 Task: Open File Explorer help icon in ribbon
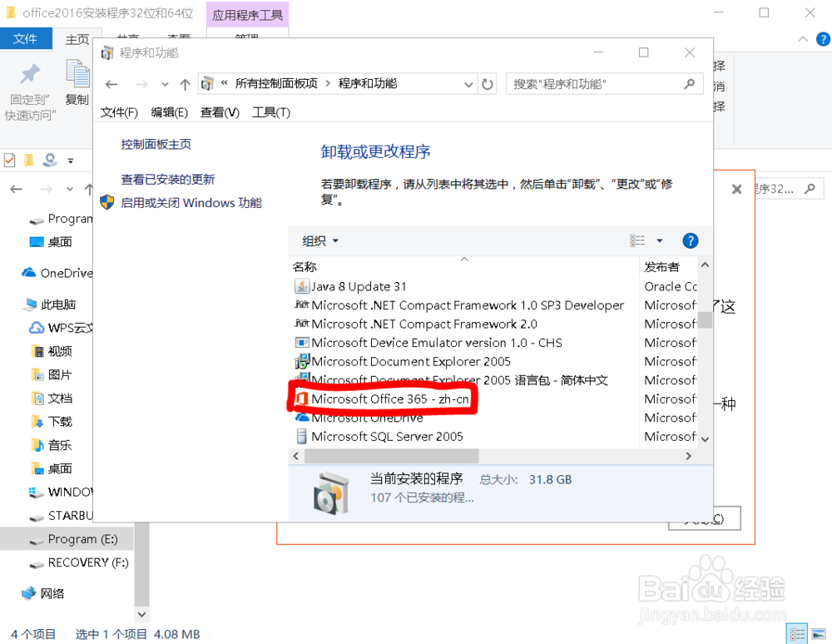[823, 39]
